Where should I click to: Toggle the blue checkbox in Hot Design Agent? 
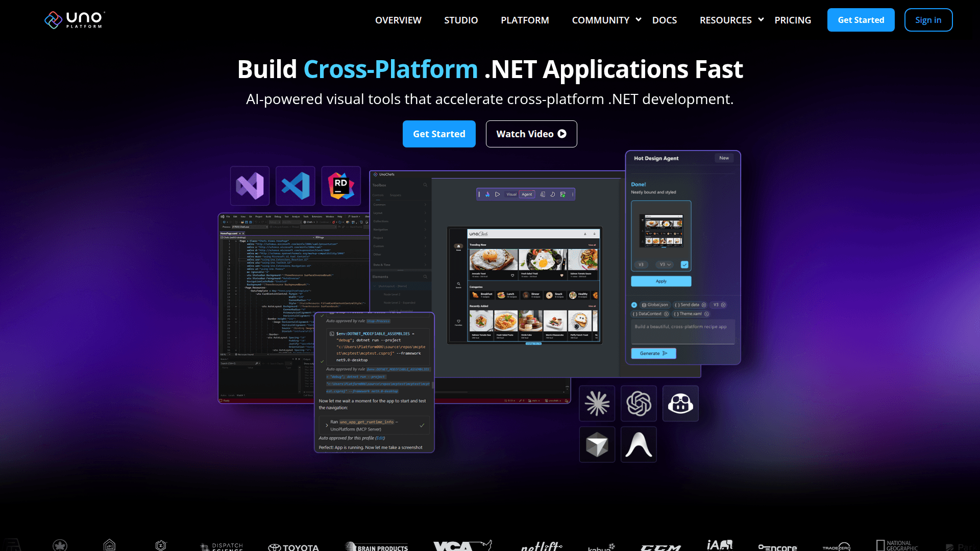[x=684, y=264]
